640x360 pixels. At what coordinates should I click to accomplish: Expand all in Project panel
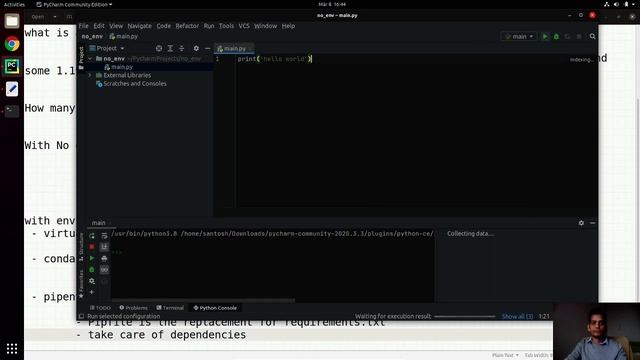click(170, 48)
